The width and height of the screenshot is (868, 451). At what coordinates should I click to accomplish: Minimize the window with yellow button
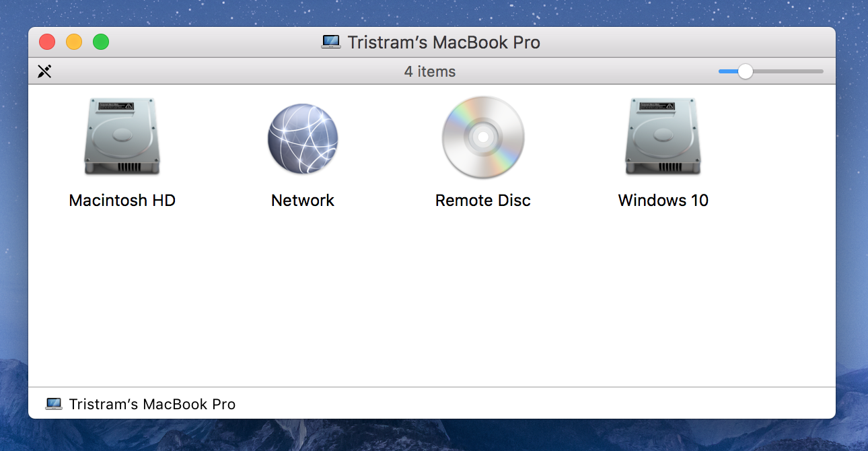(74, 42)
